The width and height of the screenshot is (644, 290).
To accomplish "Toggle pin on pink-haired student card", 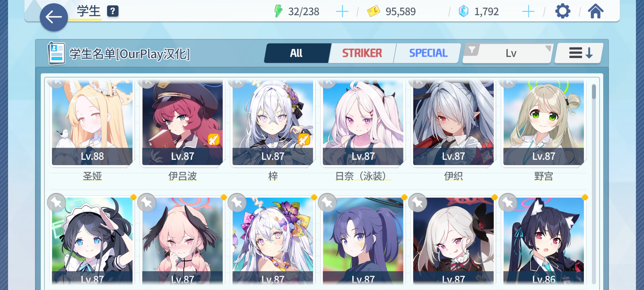I will pos(147,203).
